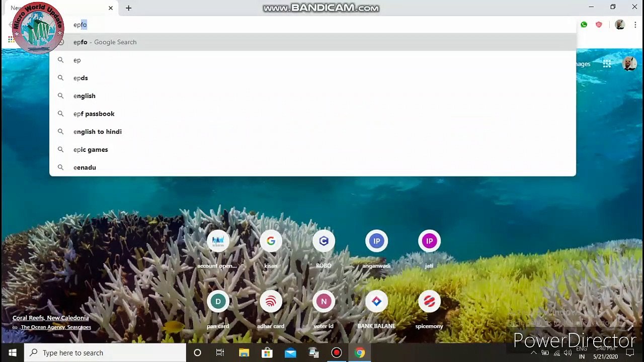Pick the 'english' search suggestion
644x362 pixels.
312,96
